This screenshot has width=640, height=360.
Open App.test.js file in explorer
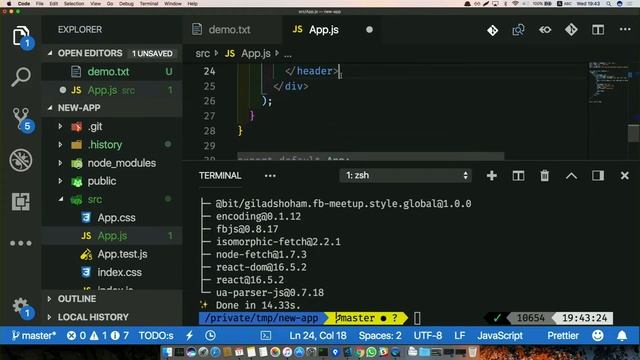pyautogui.click(x=112, y=254)
